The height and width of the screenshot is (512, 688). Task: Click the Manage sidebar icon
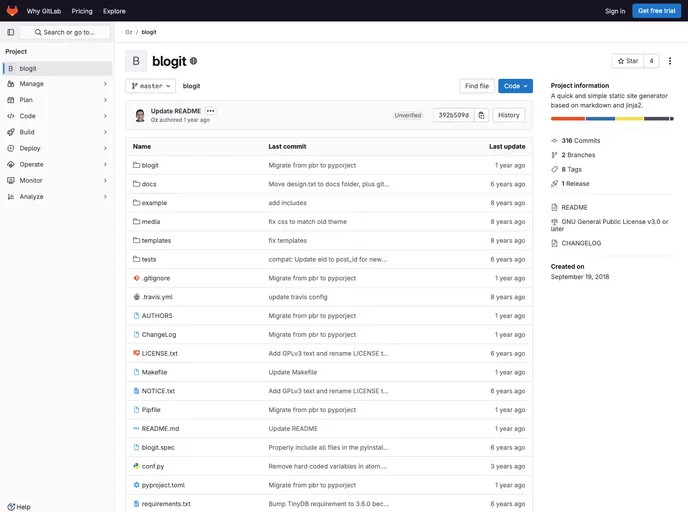(x=11, y=83)
